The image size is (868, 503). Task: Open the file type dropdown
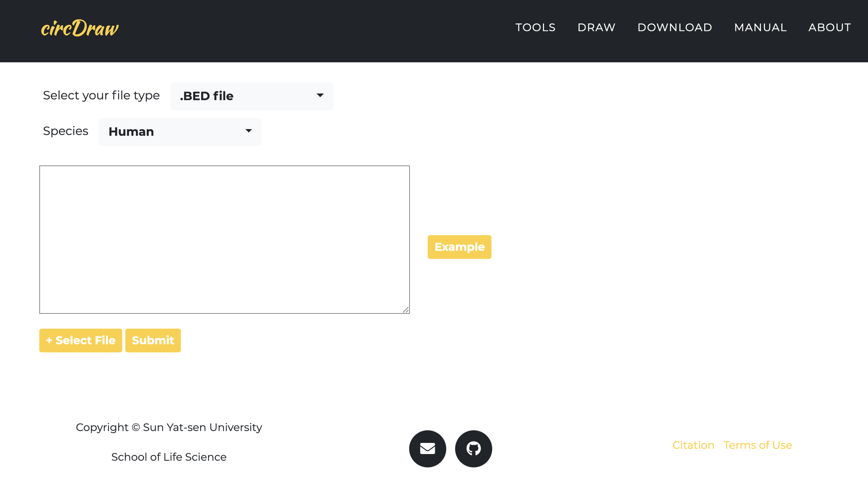[x=252, y=96]
